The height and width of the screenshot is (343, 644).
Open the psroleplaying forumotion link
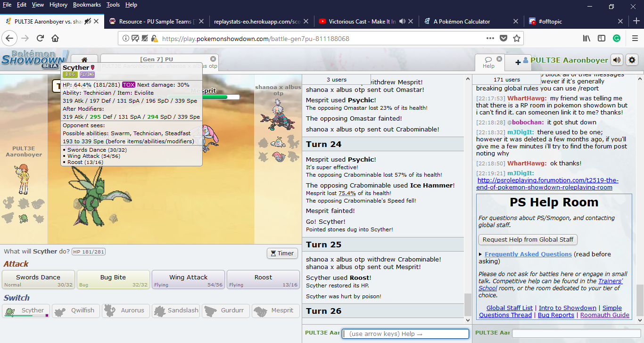click(x=548, y=184)
